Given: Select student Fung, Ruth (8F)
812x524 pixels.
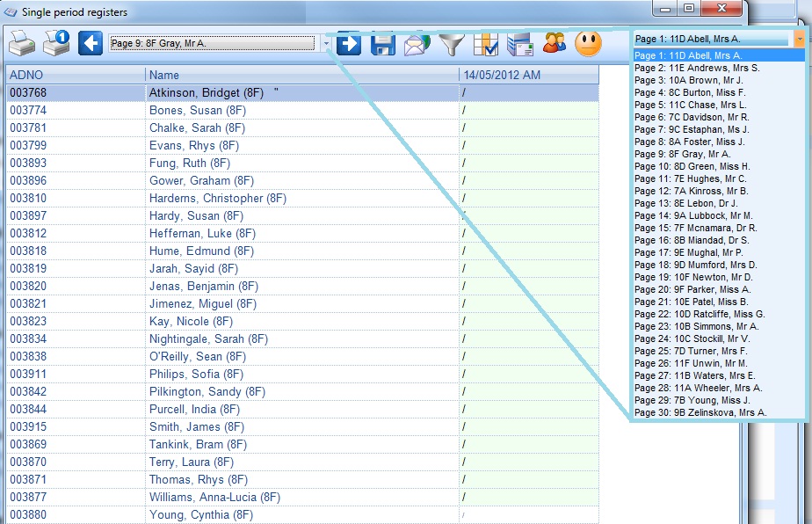Looking at the screenshot, I should click(302, 164).
